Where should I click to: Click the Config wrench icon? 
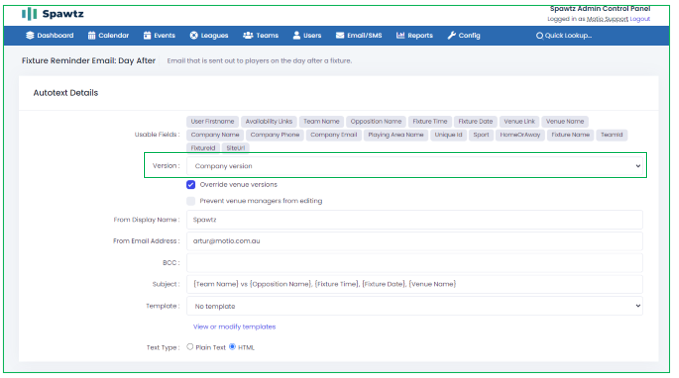452,36
